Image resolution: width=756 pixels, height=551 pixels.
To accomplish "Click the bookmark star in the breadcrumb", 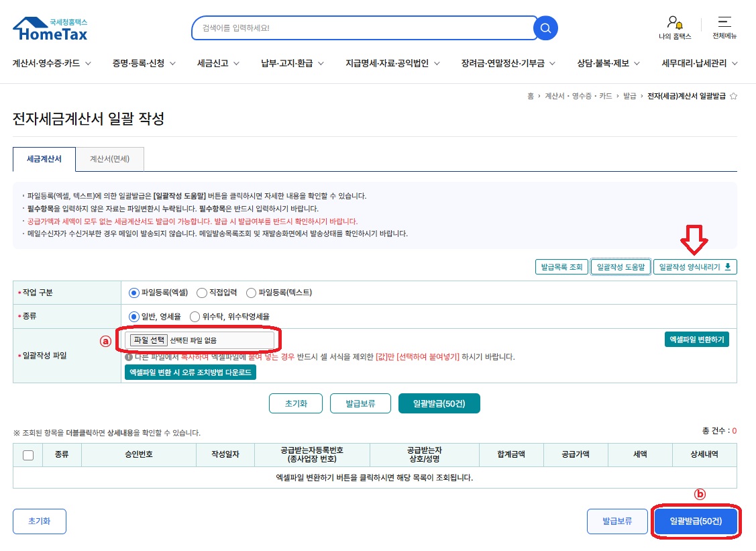I will [733, 96].
